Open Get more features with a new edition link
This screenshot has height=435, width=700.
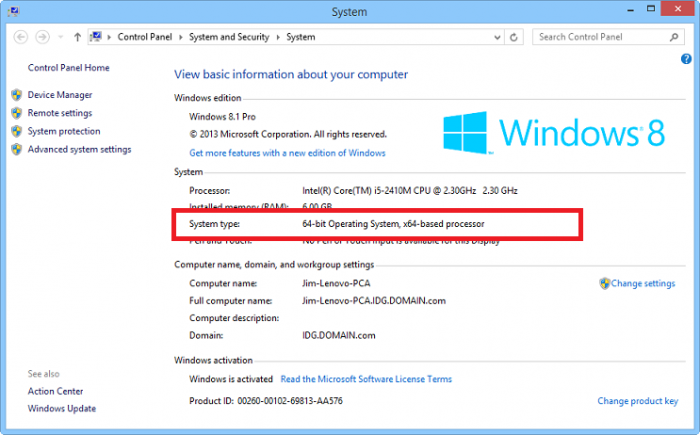coord(287,153)
